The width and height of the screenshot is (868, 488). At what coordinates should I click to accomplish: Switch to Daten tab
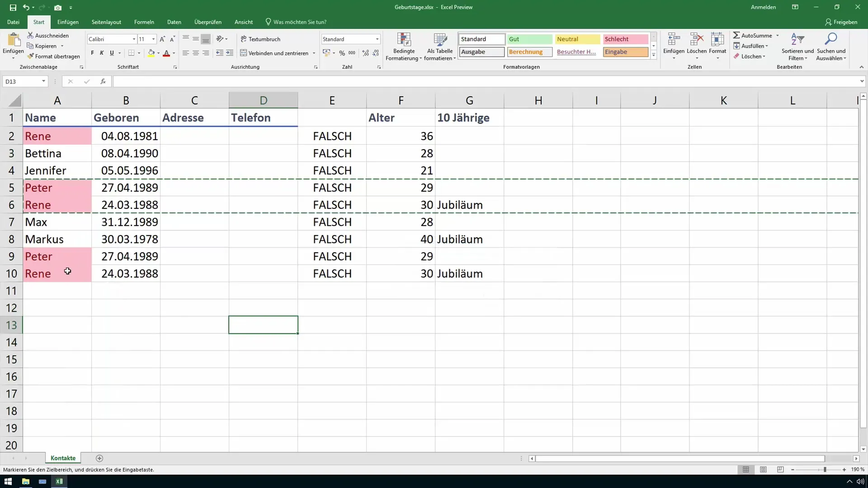point(174,22)
